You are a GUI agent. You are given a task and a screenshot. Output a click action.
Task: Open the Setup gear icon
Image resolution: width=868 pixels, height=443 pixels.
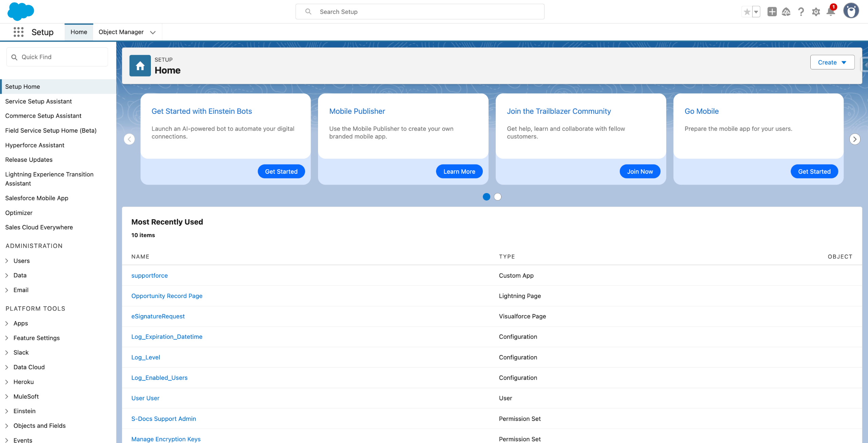tap(816, 12)
